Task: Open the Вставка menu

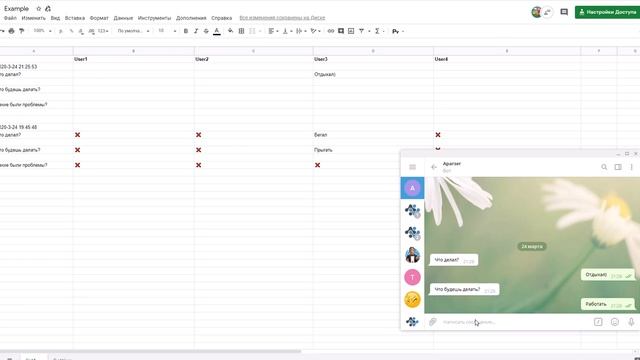Action: point(75,18)
